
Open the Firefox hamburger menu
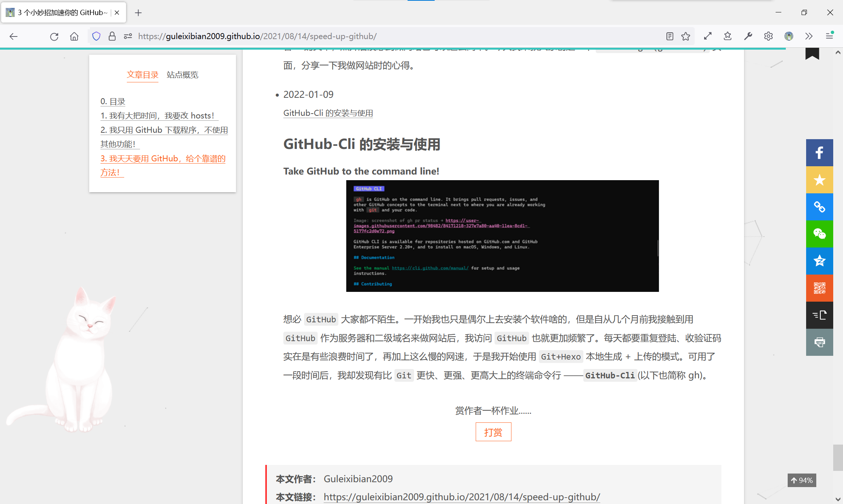tap(829, 36)
